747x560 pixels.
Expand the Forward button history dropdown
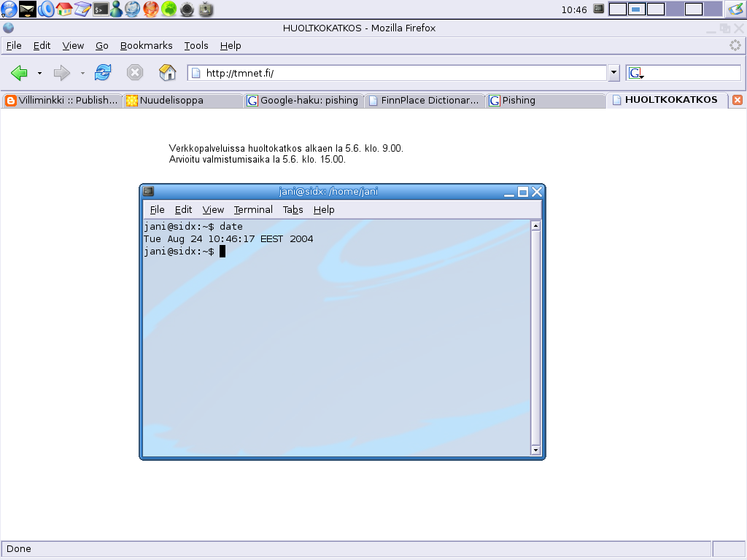pyautogui.click(x=82, y=73)
